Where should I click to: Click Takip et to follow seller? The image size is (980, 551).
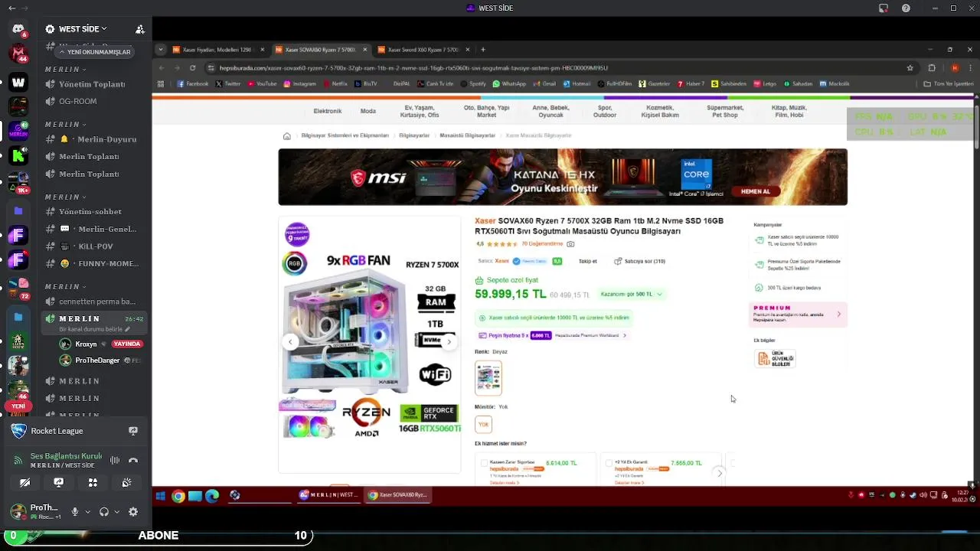coord(588,261)
